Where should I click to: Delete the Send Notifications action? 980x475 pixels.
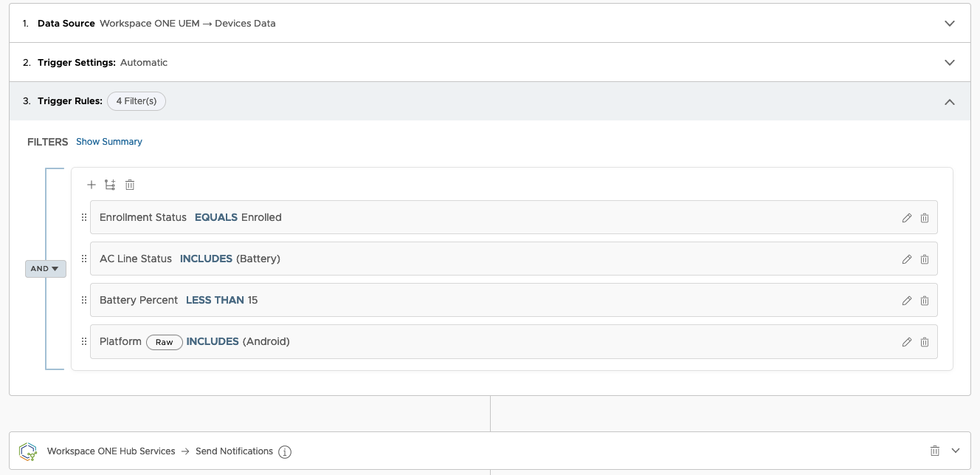(935, 451)
